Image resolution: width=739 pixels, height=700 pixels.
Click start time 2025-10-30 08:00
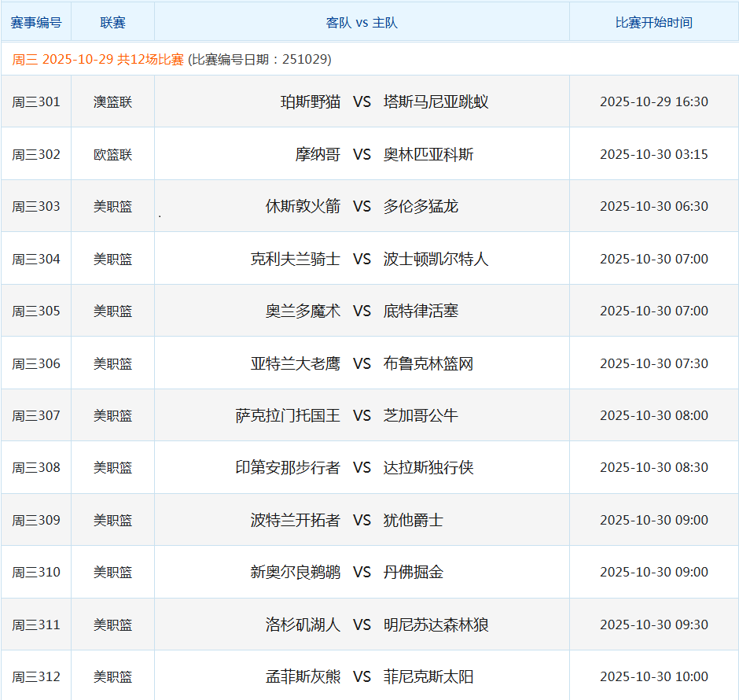[653, 415]
